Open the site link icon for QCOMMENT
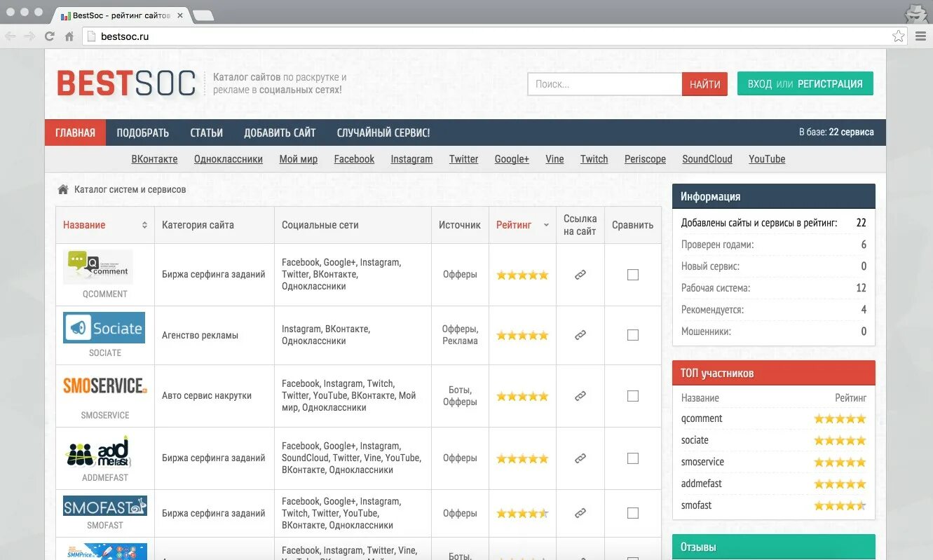 [x=580, y=275]
